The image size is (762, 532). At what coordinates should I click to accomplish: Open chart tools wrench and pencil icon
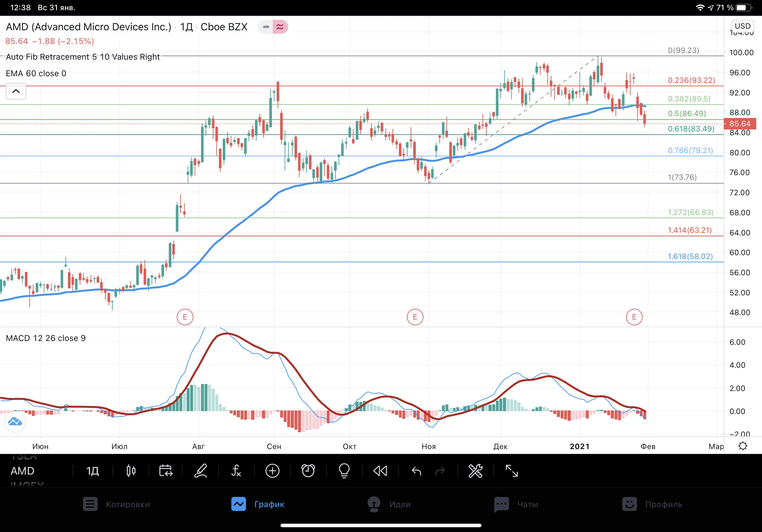click(x=475, y=471)
